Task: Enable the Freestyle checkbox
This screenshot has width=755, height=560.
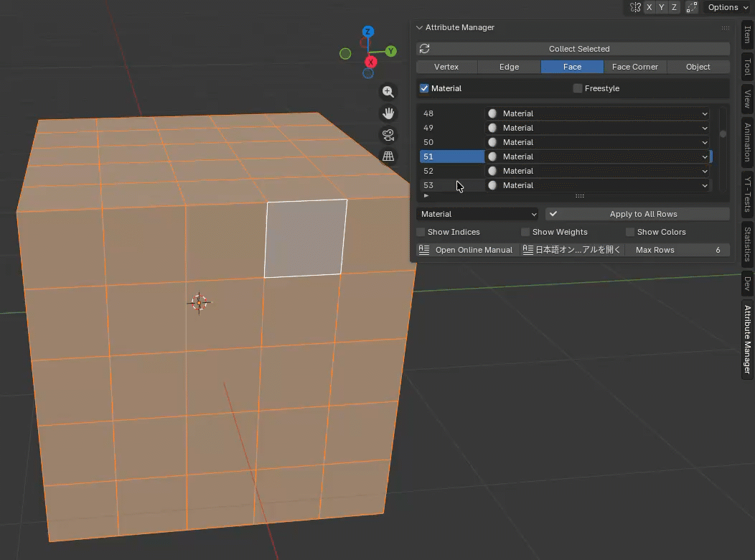Action: tap(578, 88)
